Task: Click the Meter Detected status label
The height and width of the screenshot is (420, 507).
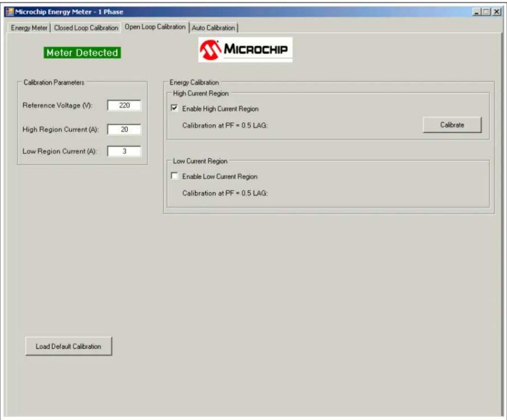Action: coord(82,52)
